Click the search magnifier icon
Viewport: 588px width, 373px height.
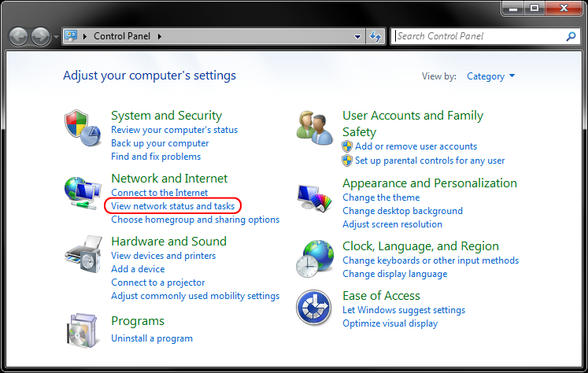(x=571, y=36)
